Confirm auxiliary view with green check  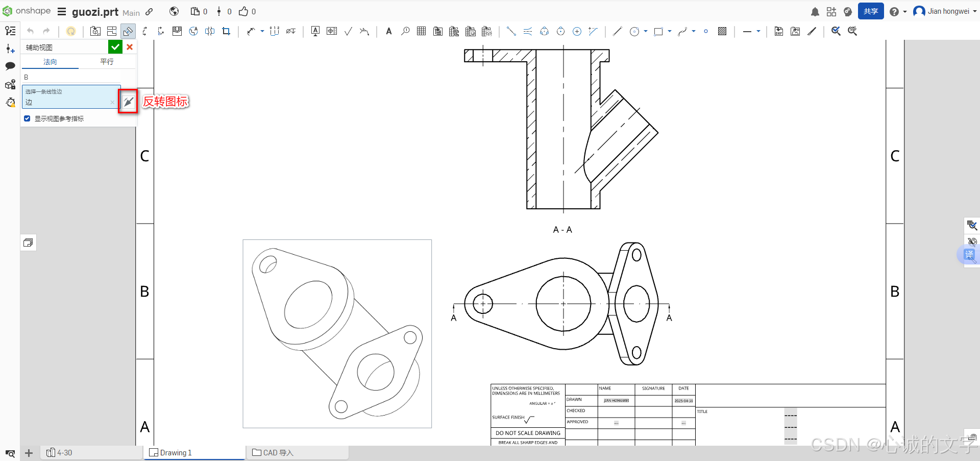(x=115, y=47)
